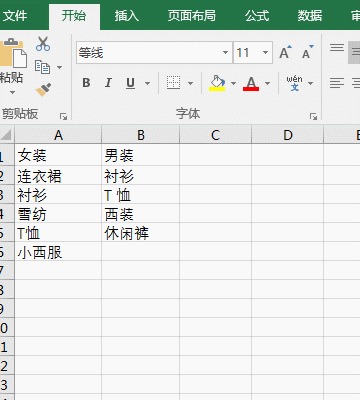Screen dimensions: 360x400
Task: Select the Format Painter brush
Action: click(x=43, y=89)
